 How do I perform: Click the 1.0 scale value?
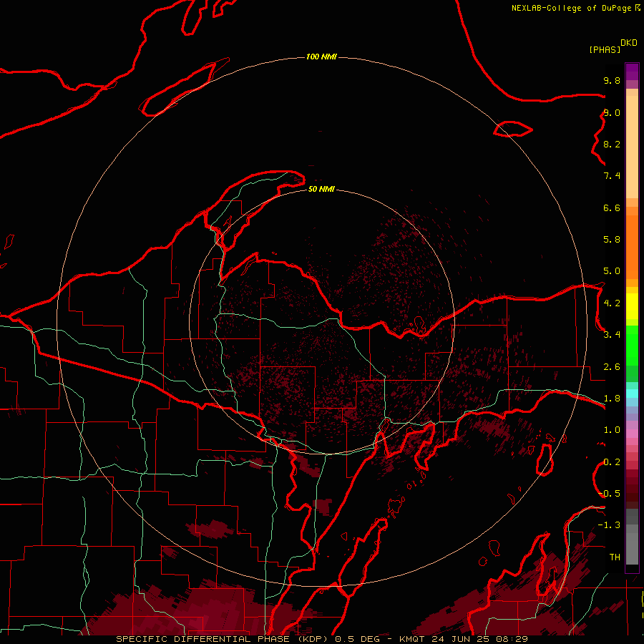[612, 429]
